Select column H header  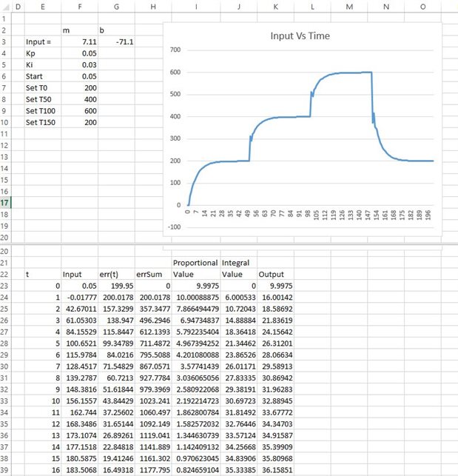click(153, 7)
